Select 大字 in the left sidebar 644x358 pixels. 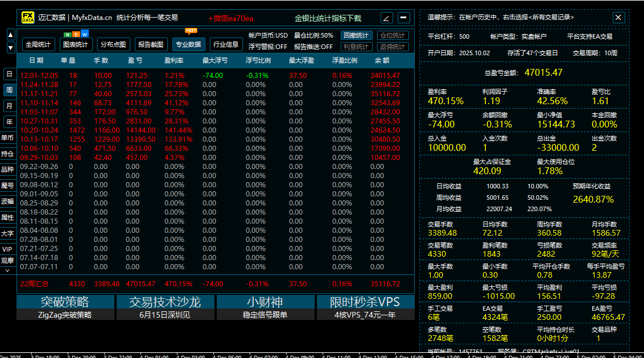click(8, 233)
